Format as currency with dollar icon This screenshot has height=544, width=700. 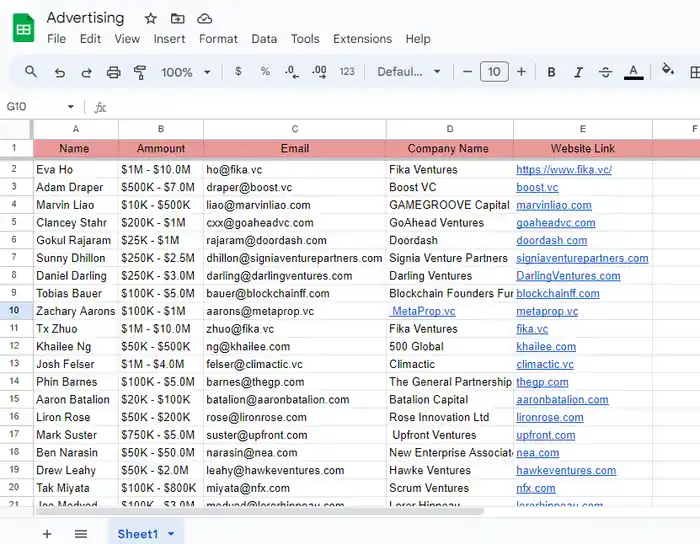238,71
